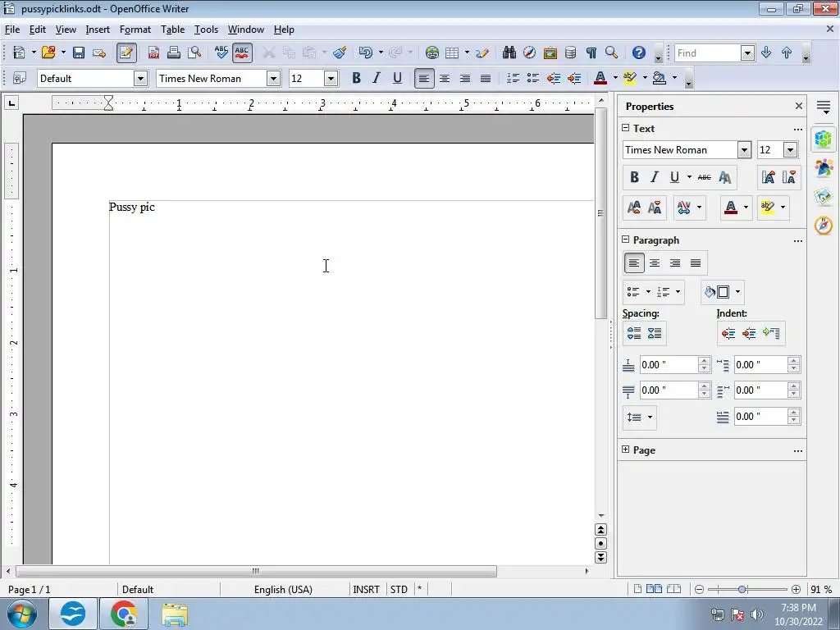
Task: Apply Highlighting color swatch in toolbar
Action: 630,78
